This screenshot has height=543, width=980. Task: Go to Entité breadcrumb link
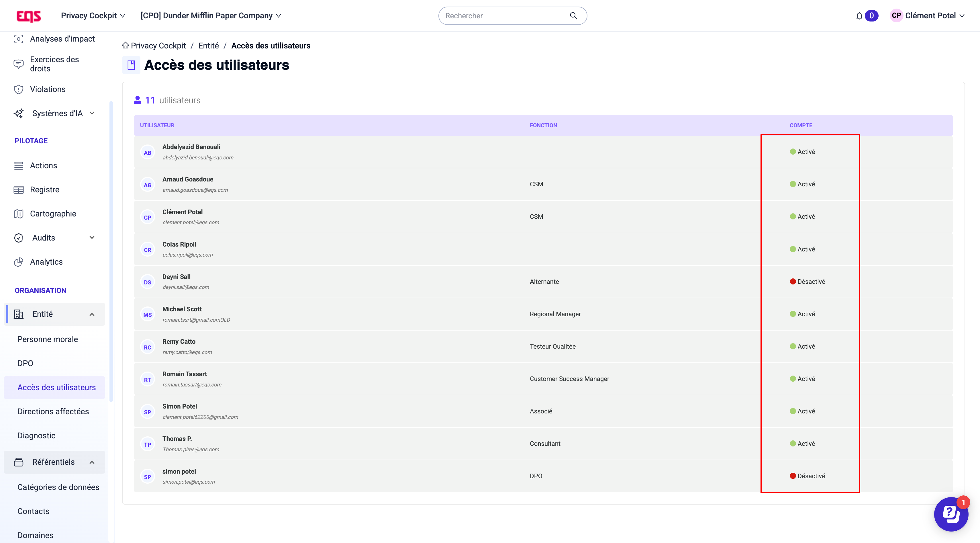coord(209,46)
